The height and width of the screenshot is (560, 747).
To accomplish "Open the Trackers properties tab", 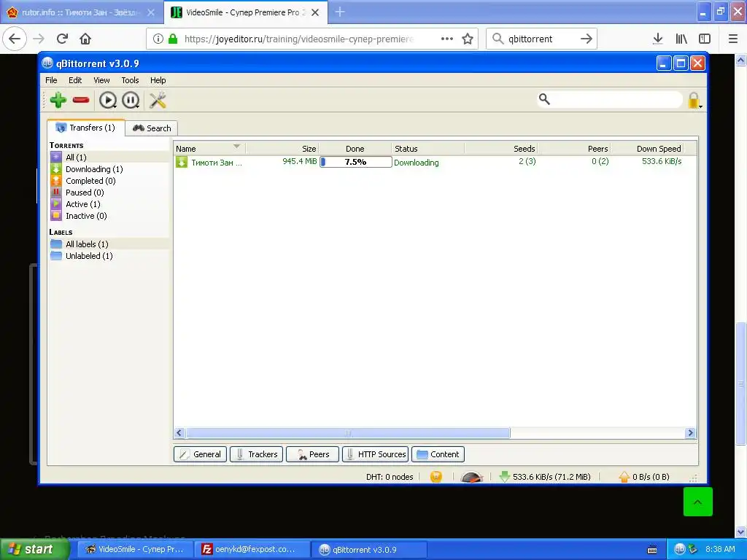I will [x=256, y=454].
